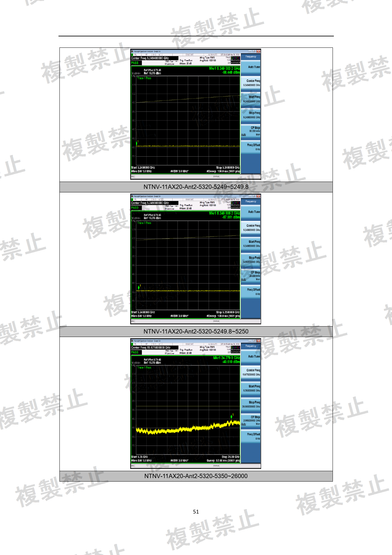
Task: Toggle the CF Step 80.000 kHz Auto/Man softkey
Action: click(251, 131)
